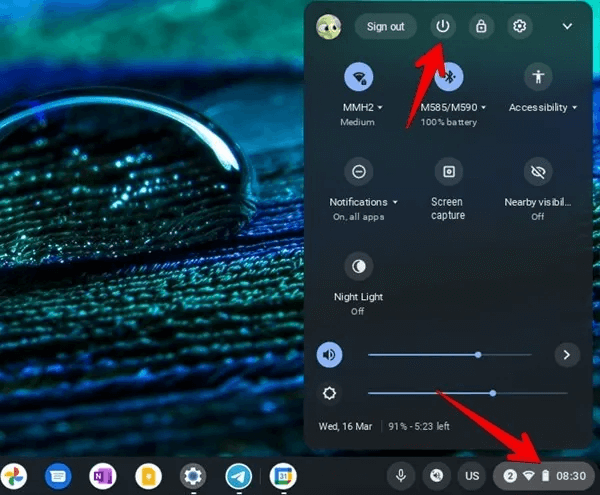Toggle Do Not Disturb notifications icon
This screenshot has width=600, height=495.
pyautogui.click(x=359, y=171)
